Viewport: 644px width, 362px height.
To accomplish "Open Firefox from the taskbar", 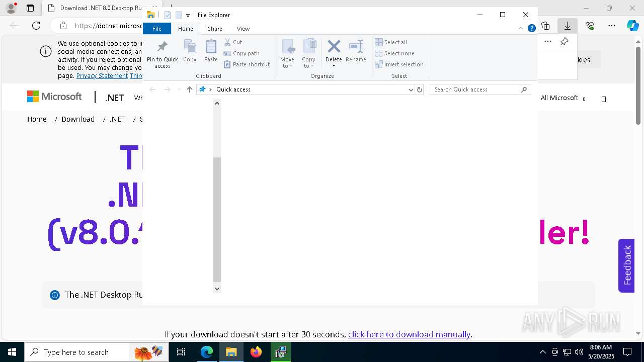I will pos(256,352).
